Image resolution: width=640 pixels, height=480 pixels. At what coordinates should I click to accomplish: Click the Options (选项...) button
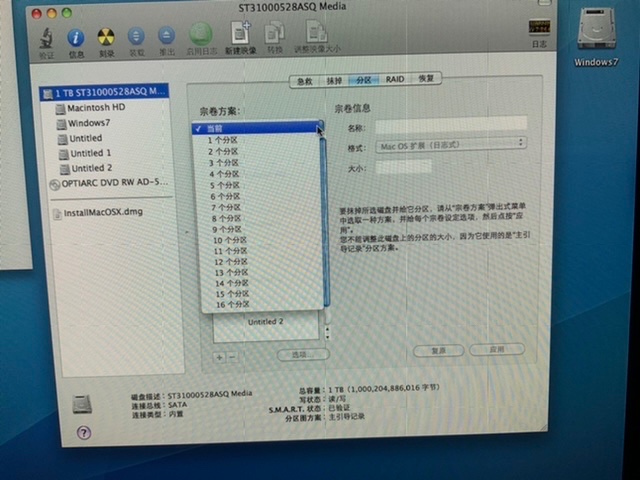[x=303, y=354]
